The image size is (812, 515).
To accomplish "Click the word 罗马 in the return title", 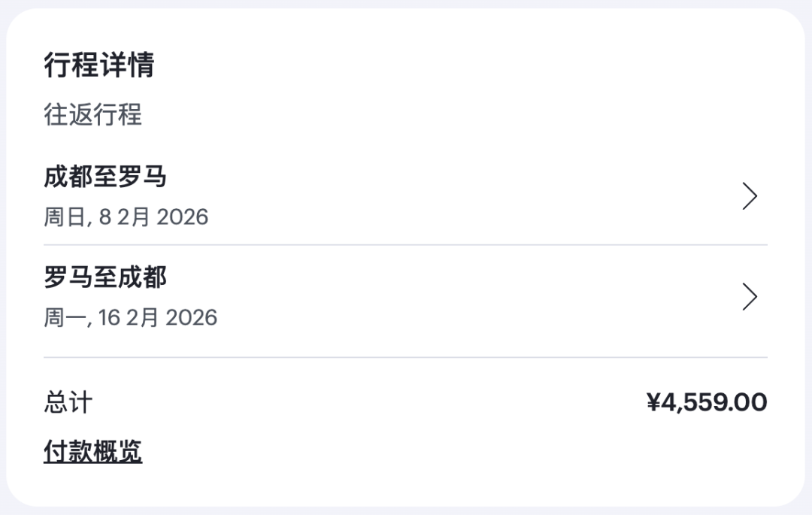I will coord(68,278).
